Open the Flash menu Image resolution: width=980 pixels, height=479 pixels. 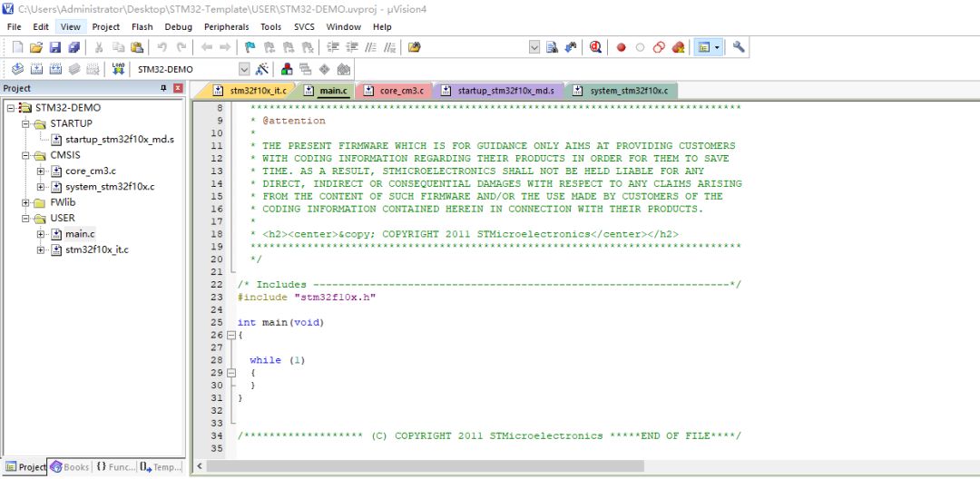tap(142, 27)
